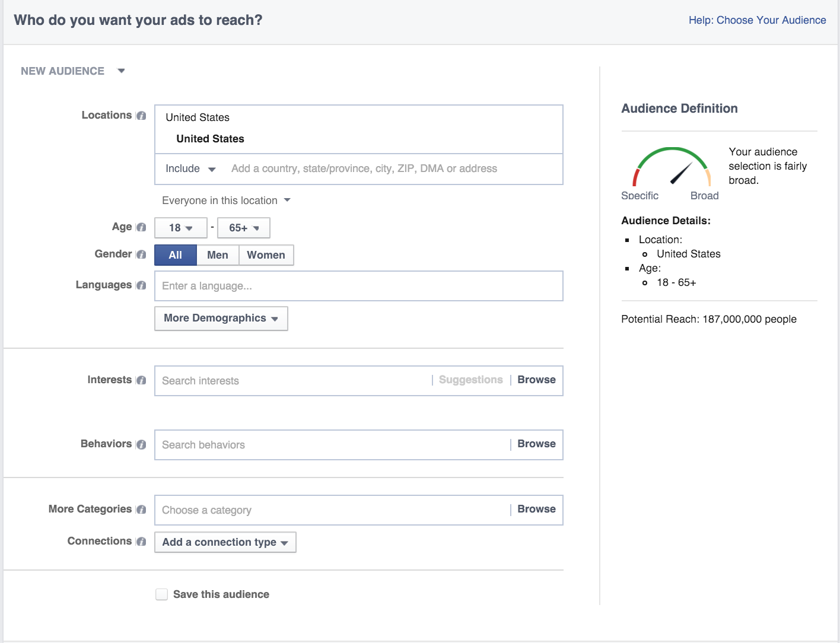Click the info icon beside Locations
Screen dimensions: 840x643
pos(141,116)
